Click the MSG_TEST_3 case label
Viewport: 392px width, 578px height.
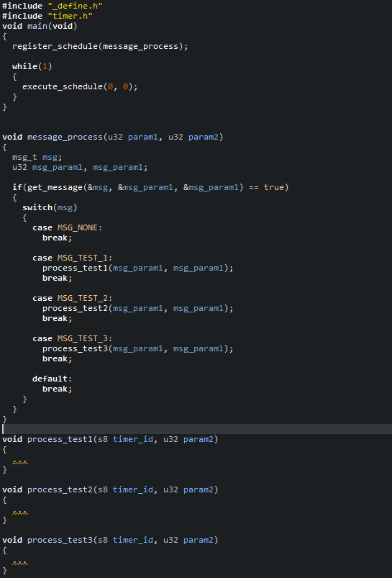[x=83, y=338]
